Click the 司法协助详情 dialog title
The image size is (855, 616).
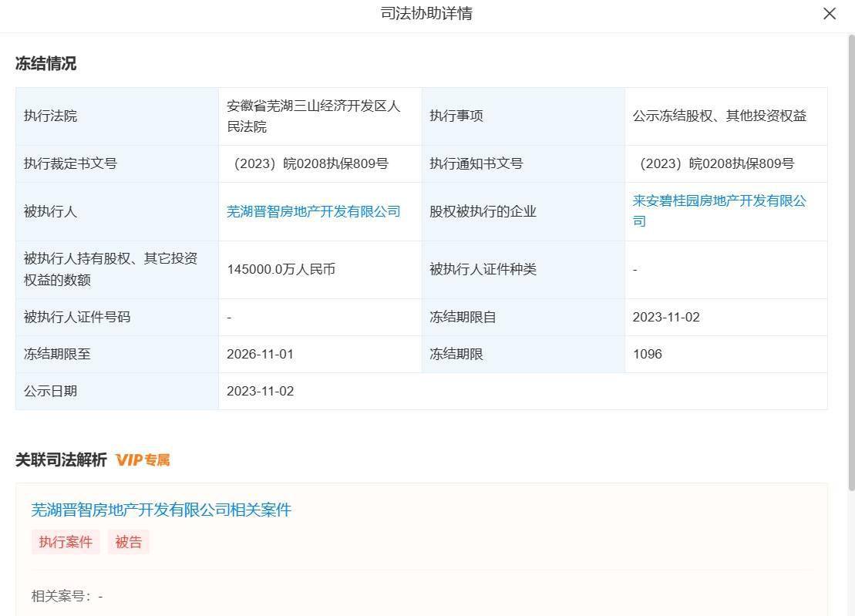pos(426,14)
